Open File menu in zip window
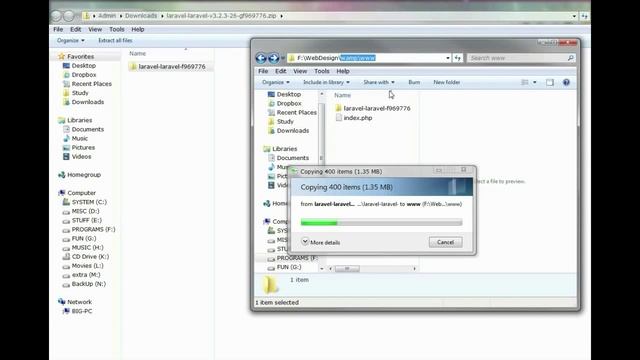 58,29
